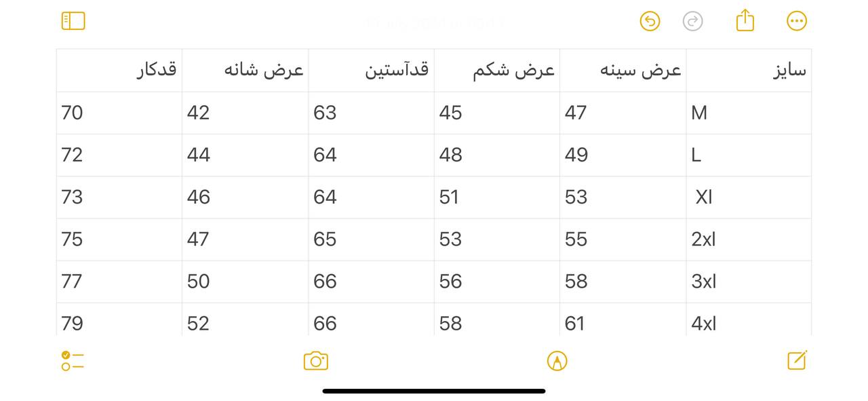Share this note
This screenshot has width=868, height=401.
click(x=745, y=20)
